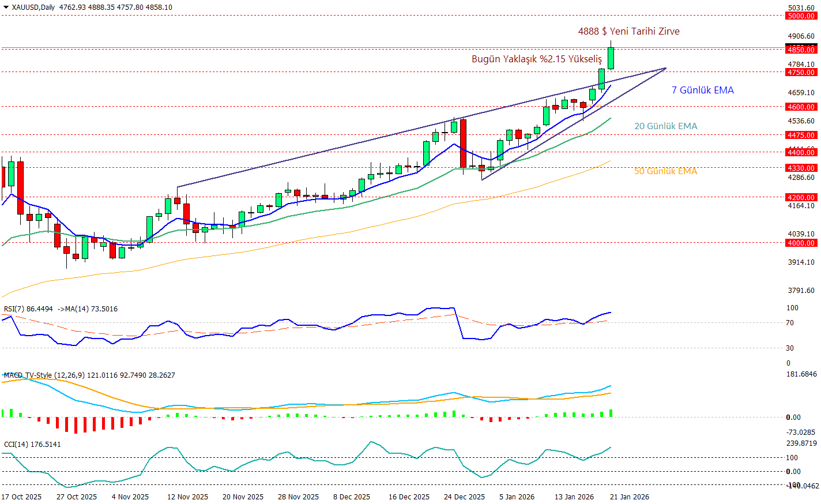
Task: Click the '20 Günlük EMA' label
Action: [665, 126]
